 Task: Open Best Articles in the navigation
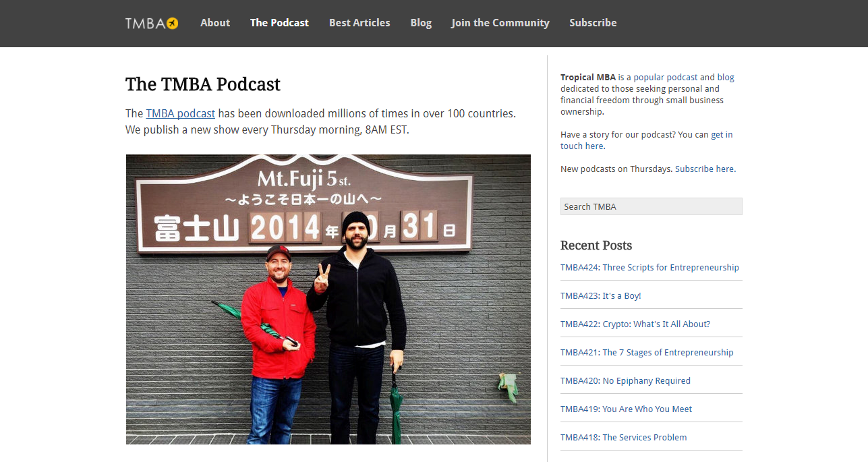pos(359,22)
